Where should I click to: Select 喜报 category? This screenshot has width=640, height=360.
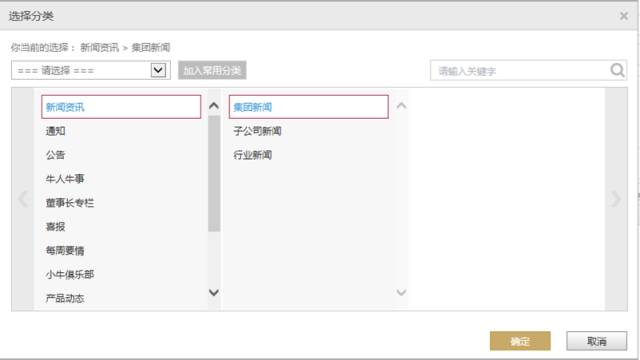[x=56, y=227]
